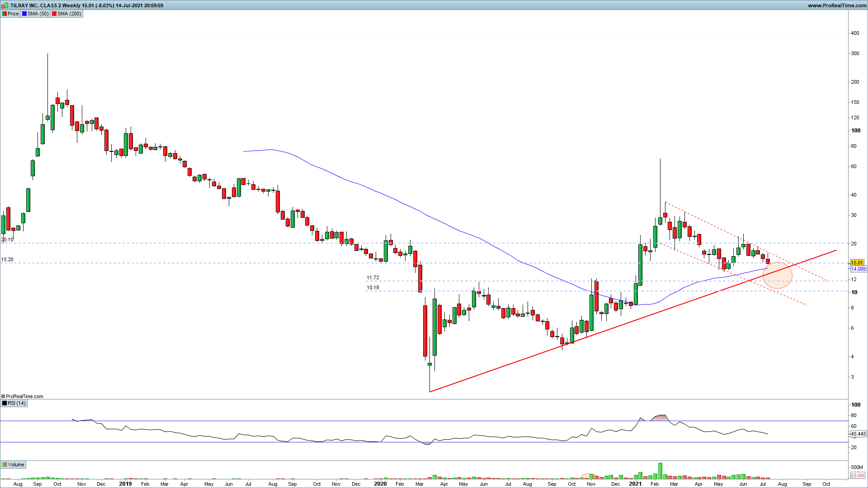Viewport: 868px width, 488px height.
Task: Select the orange circle annotation on chart
Action: pyautogui.click(x=778, y=275)
